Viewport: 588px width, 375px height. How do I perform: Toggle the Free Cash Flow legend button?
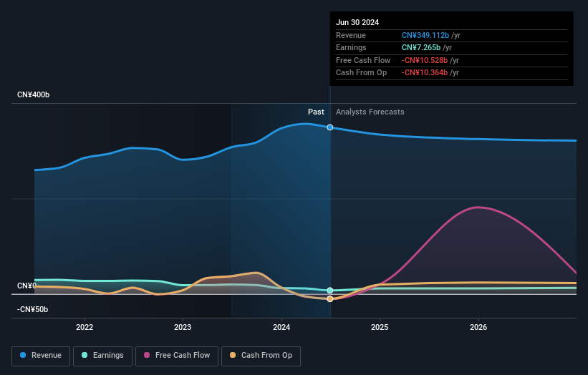pos(177,356)
